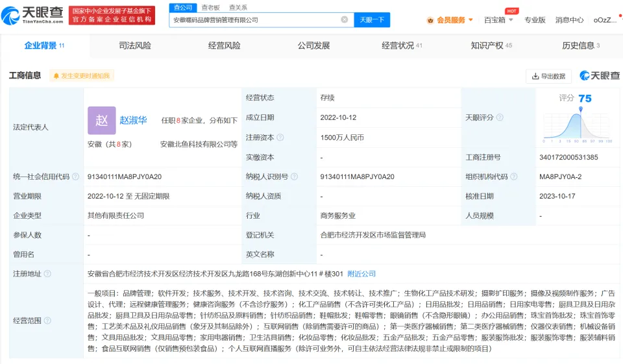Open the 消息中心 link

(x=569, y=20)
